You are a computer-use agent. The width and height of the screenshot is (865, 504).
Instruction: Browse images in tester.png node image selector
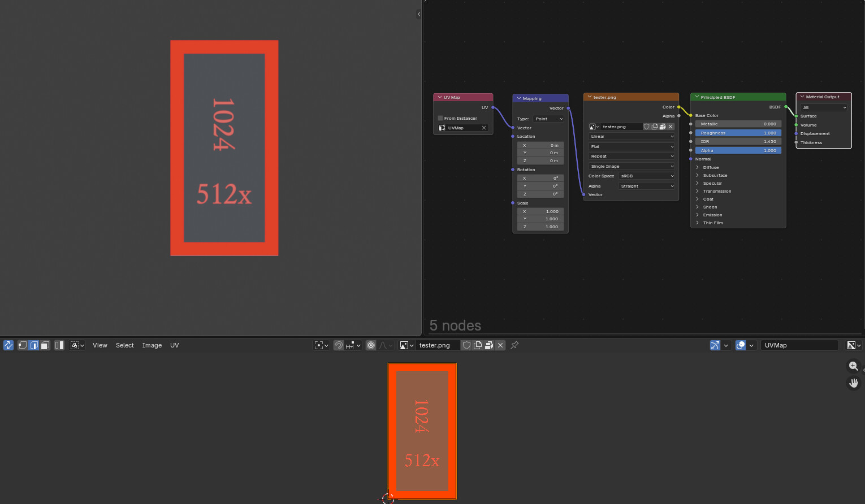pos(594,127)
